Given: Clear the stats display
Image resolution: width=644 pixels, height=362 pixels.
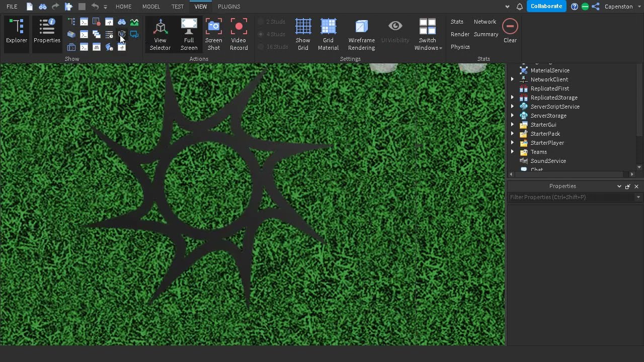Looking at the screenshot, I should [510, 31].
